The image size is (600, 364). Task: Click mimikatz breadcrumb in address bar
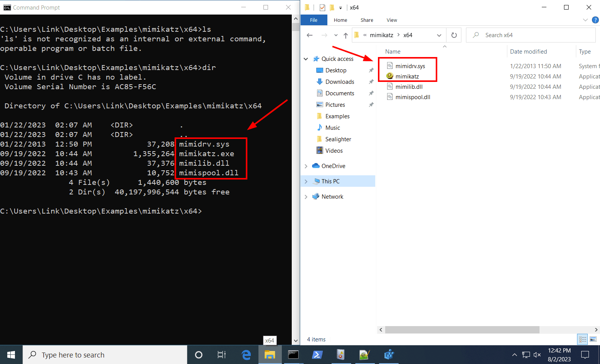[381, 35]
